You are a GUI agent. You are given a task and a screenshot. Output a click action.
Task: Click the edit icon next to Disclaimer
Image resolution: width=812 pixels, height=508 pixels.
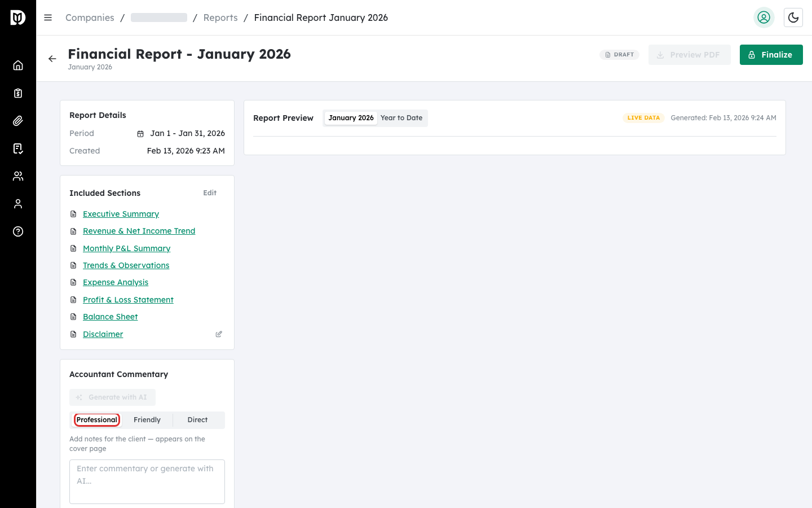tap(219, 334)
